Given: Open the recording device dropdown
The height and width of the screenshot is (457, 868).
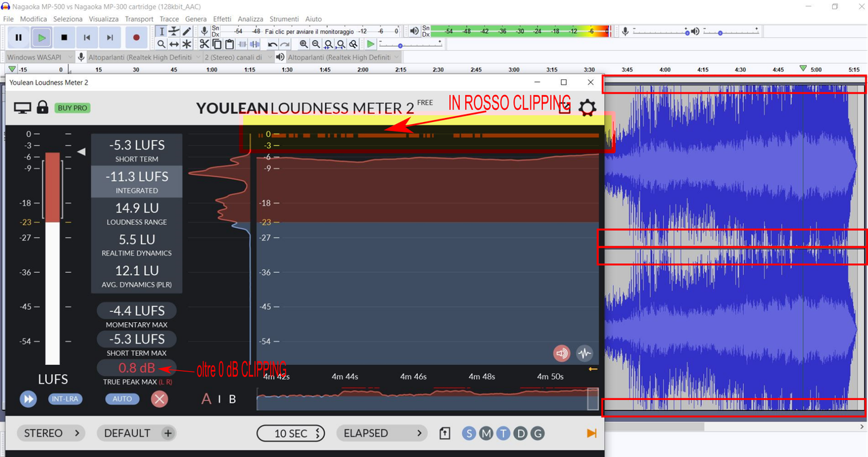Looking at the screenshot, I should tap(144, 58).
